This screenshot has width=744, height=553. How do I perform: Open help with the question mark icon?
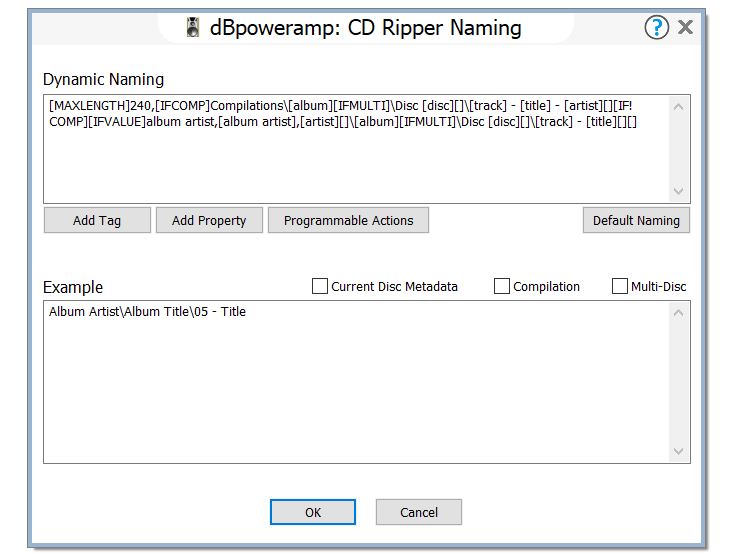[x=656, y=28]
